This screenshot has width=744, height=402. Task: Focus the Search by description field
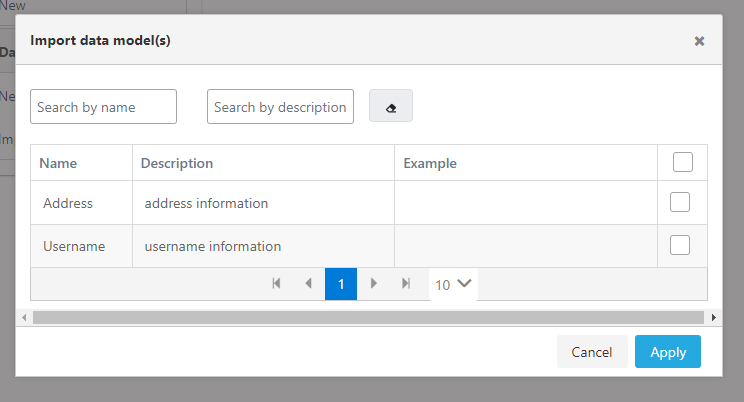pyautogui.click(x=280, y=107)
